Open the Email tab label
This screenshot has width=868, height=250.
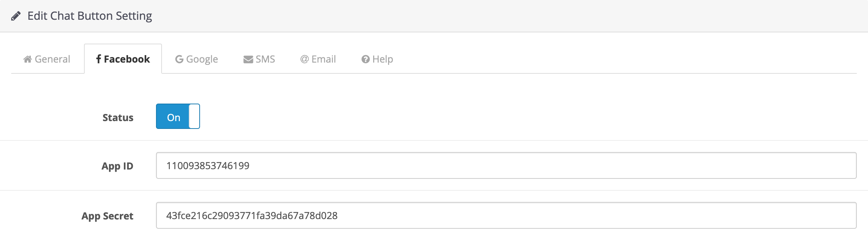click(x=324, y=59)
